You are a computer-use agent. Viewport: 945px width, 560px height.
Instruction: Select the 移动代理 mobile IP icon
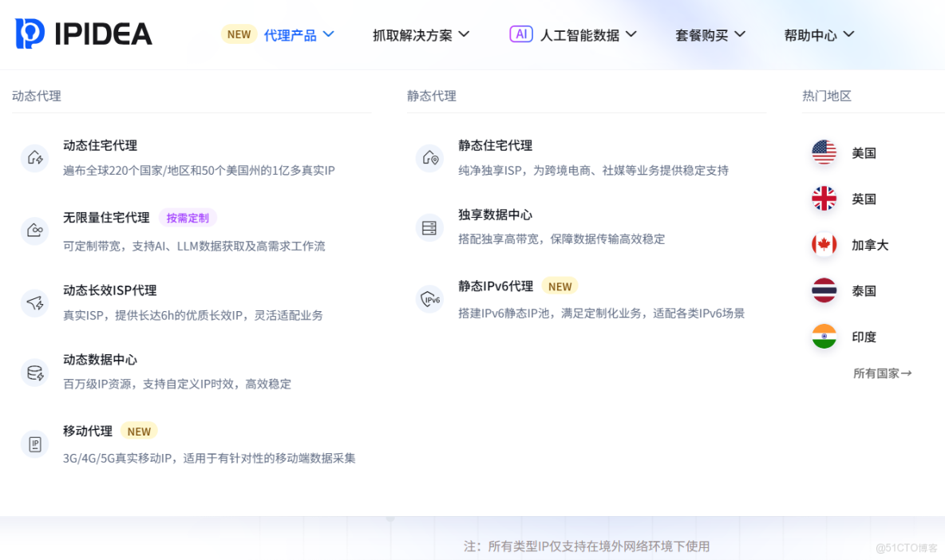point(34,444)
